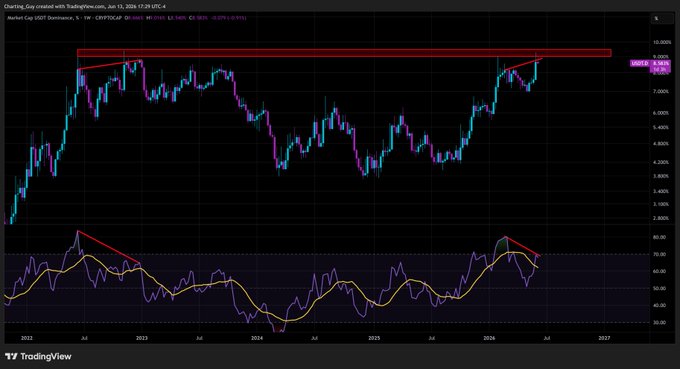Image resolution: width=680 pixels, height=369 pixels.
Task: Click the 4.200% price axis label
Action: coord(661,162)
